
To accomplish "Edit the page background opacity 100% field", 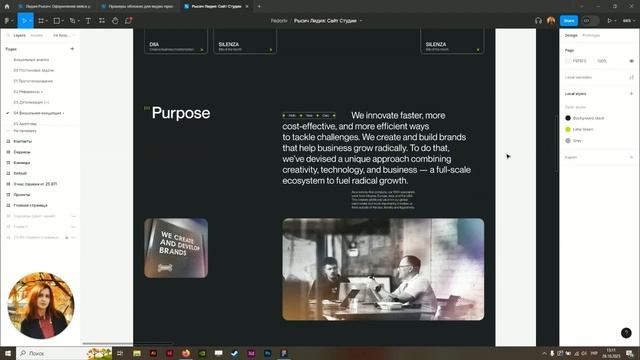I will click(602, 61).
